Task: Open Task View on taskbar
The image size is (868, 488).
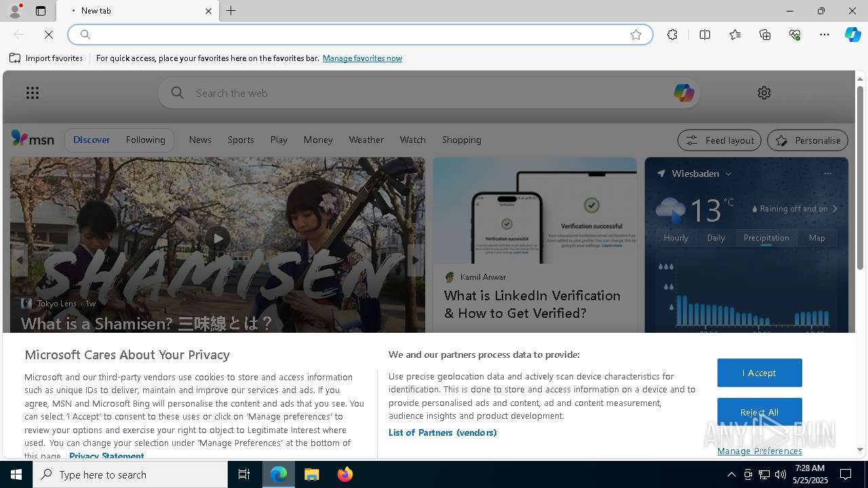Action: 244,474
